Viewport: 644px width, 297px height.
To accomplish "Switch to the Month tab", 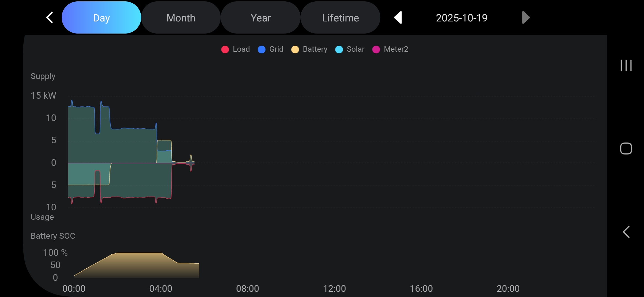I will click(181, 18).
